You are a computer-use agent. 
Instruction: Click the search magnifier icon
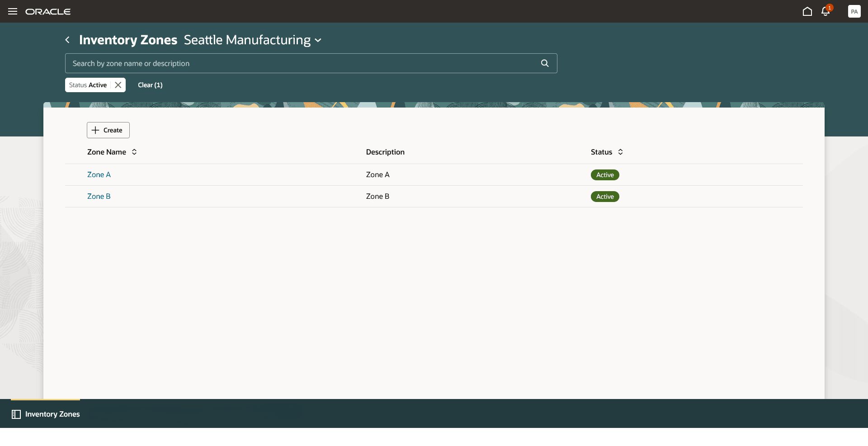coord(545,63)
